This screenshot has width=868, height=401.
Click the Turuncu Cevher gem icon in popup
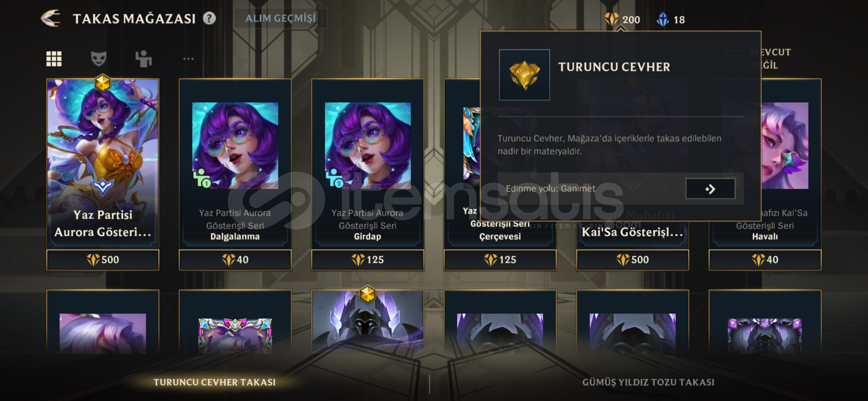click(x=524, y=75)
